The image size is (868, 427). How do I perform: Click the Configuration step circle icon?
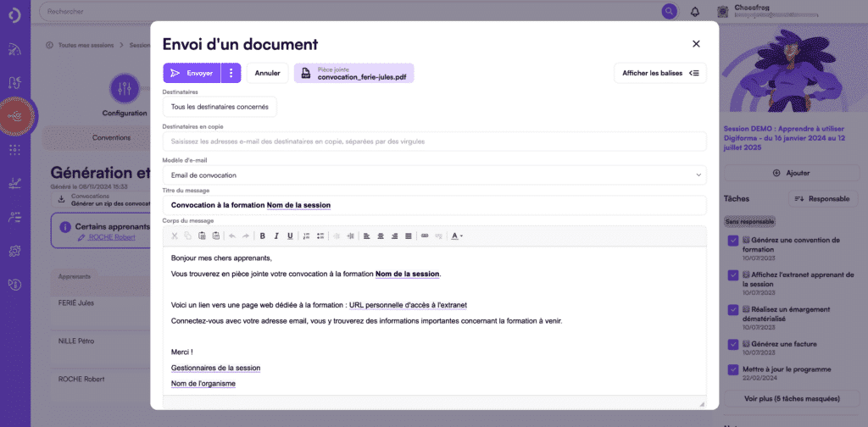(x=125, y=88)
